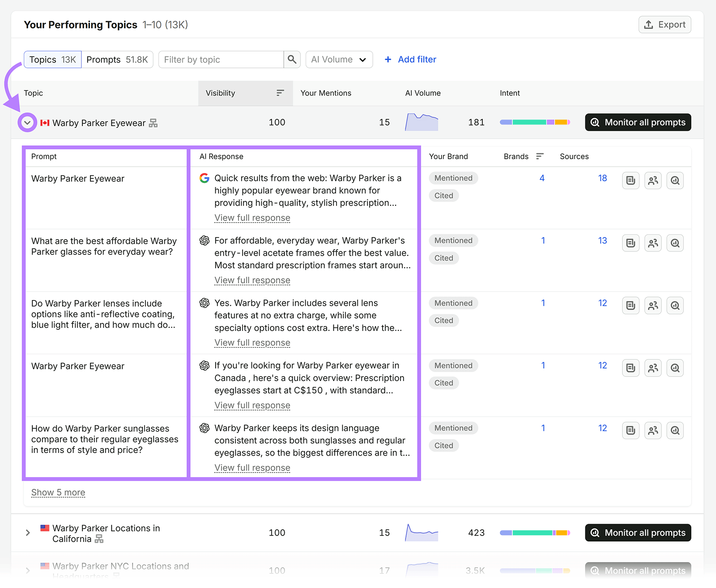Switch to the Topics 13K tab
Screen dimensions: 716x588
[53, 59]
